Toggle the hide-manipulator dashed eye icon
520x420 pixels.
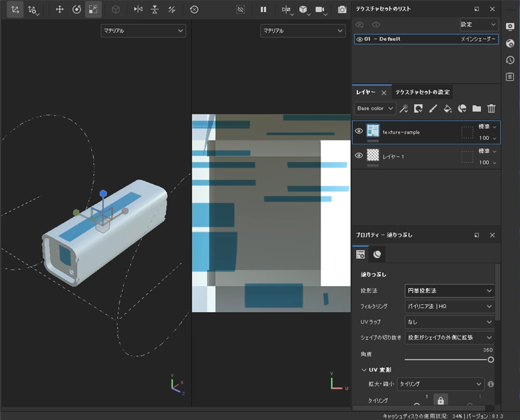coord(240,9)
